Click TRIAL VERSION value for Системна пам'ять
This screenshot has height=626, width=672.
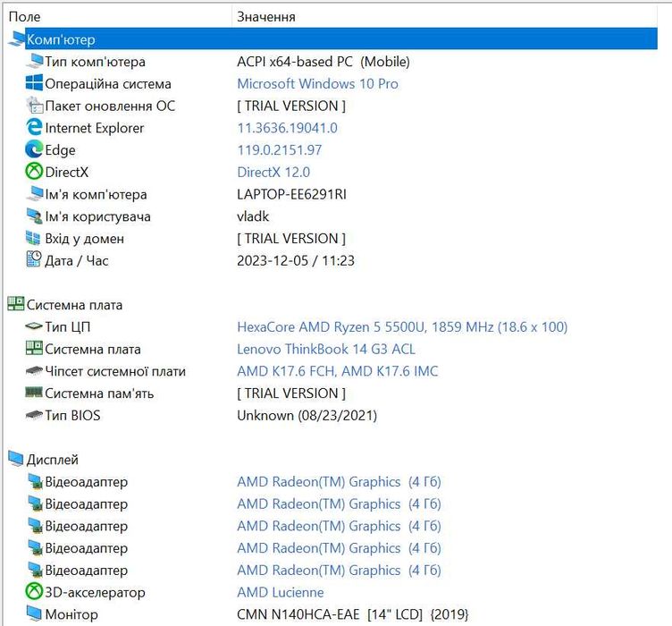pos(291,393)
